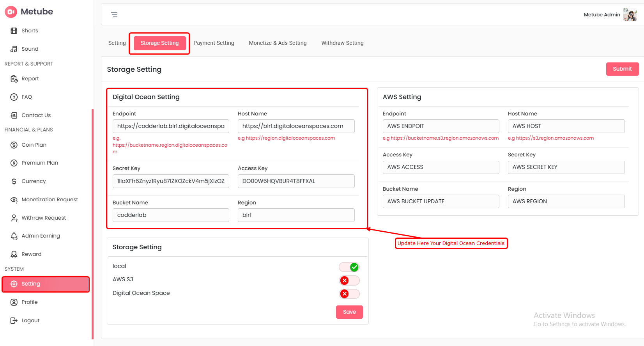Screen dimensions: 644x346
Task: Switch to the Payment Setting tab
Action: 214,43
